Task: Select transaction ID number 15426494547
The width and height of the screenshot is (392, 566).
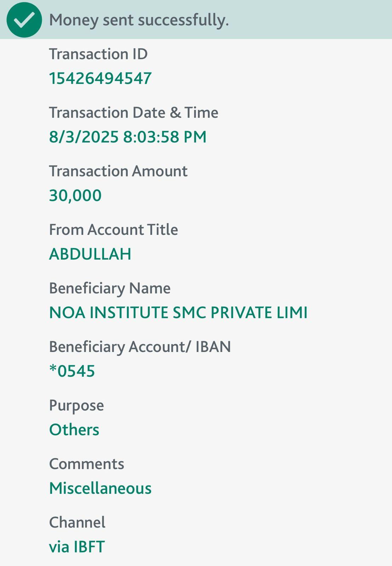Action: coord(100,78)
